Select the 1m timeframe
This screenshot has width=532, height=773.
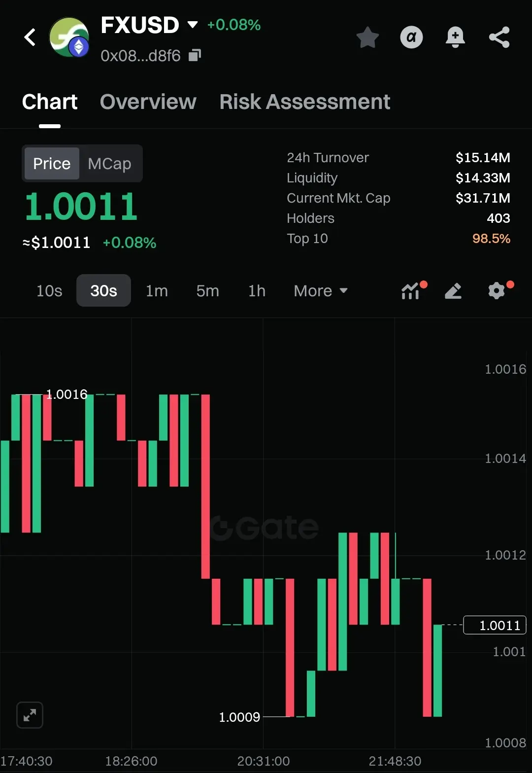click(157, 291)
